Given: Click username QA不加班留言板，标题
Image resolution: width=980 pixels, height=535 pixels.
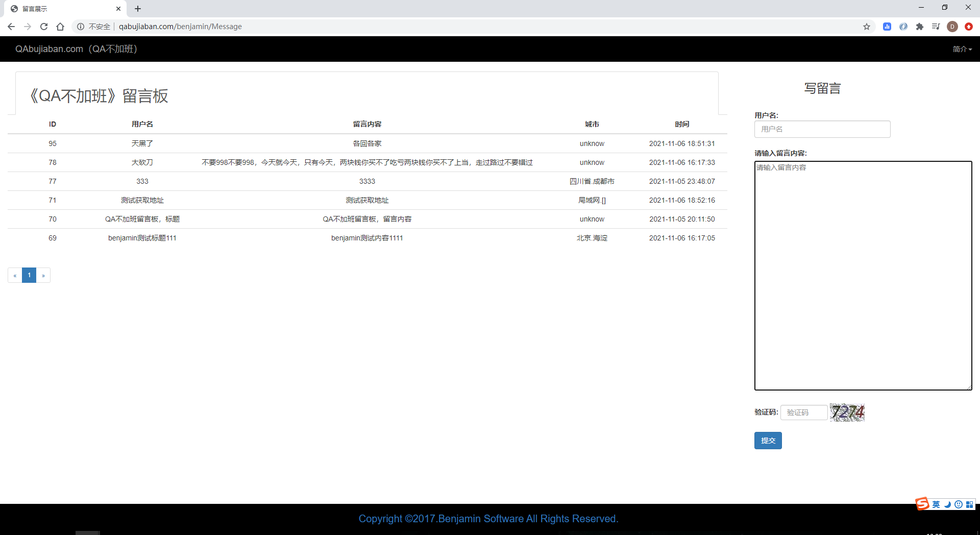Looking at the screenshot, I should (142, 219).
